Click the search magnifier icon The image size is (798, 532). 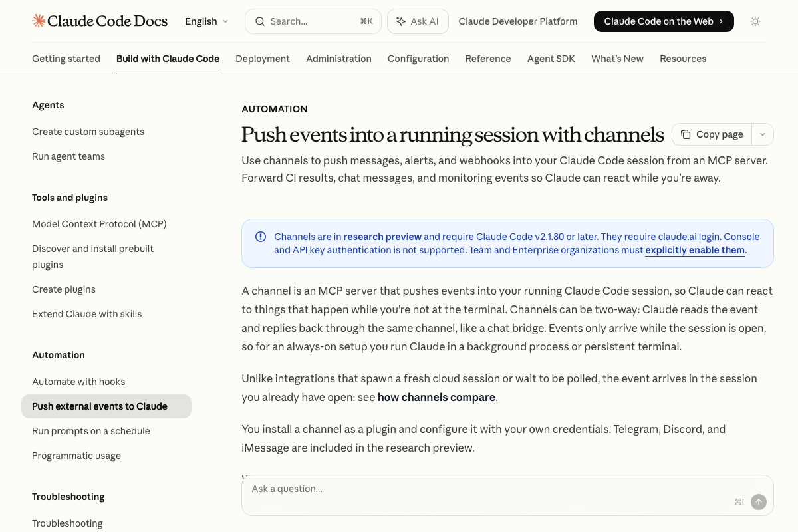click(260, 21)
